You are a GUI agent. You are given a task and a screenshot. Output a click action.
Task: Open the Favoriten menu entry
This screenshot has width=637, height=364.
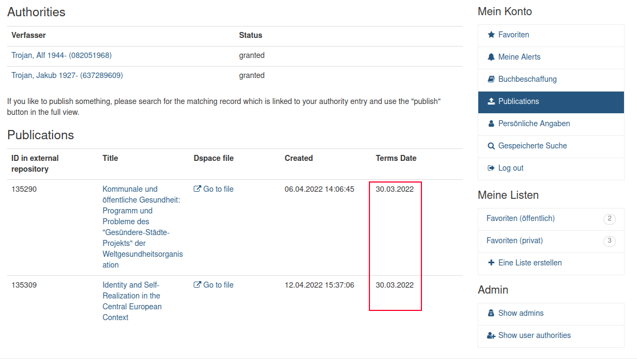(551, 35)
